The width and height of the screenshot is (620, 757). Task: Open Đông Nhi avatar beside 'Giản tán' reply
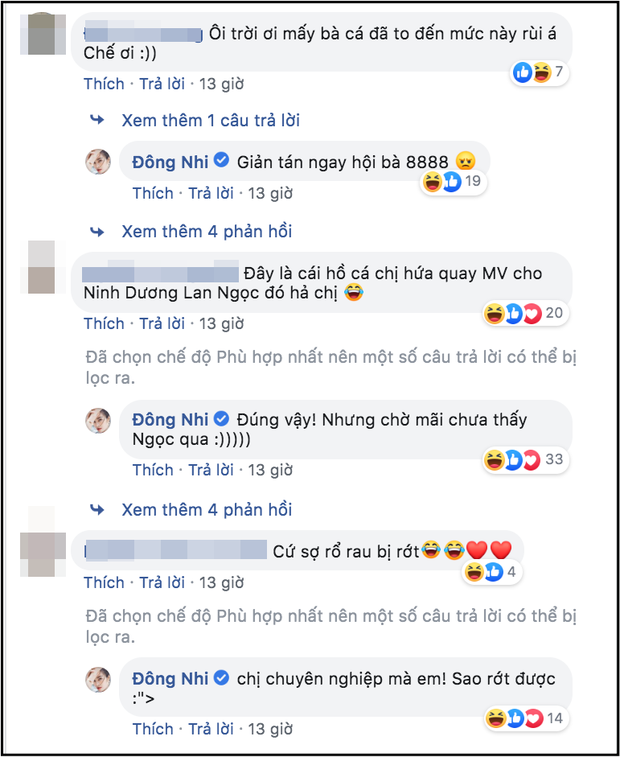click(x=98, y=161)
